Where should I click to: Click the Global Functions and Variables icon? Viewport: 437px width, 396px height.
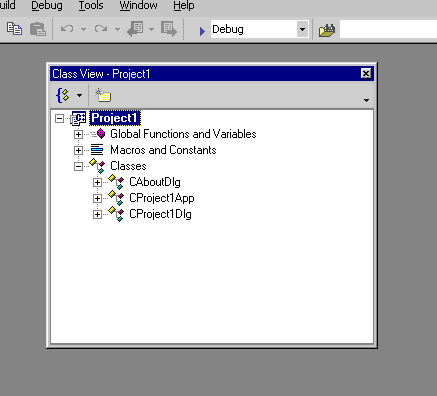click(99, 134)
